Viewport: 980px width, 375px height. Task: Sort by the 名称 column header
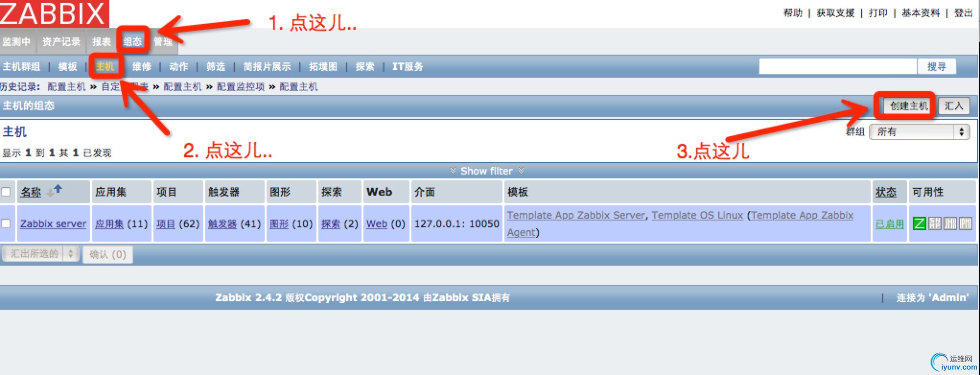tap(31, 192)
